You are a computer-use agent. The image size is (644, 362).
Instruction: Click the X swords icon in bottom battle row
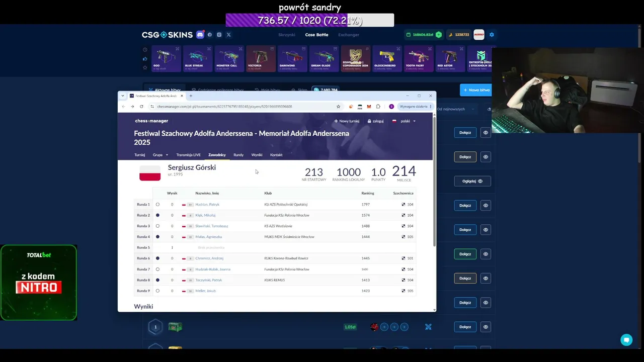(x=428, y=327)
